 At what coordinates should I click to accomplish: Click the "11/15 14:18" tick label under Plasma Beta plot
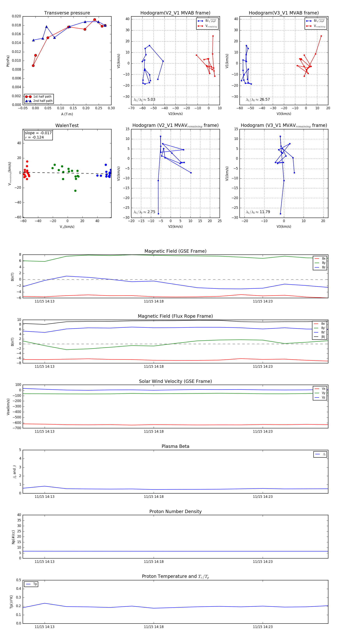(154, 497)
